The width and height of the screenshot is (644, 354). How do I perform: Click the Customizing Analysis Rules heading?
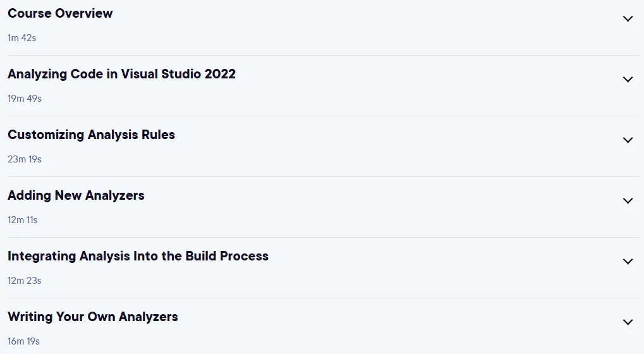point(91,135)
